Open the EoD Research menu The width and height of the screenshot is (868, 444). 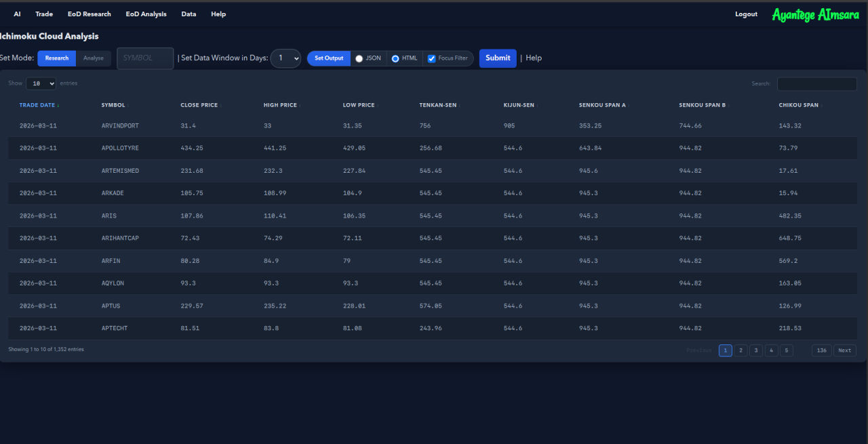coord(89,14)
